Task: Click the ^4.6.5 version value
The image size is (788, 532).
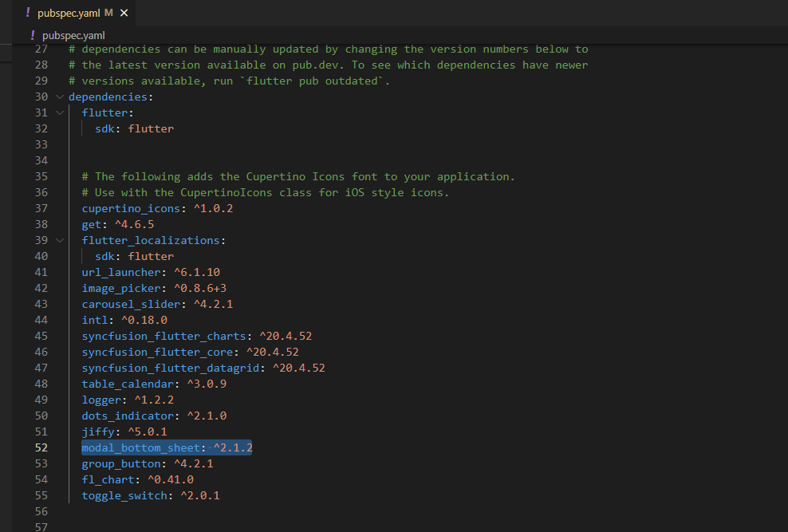Action: (x=134, y=225)
